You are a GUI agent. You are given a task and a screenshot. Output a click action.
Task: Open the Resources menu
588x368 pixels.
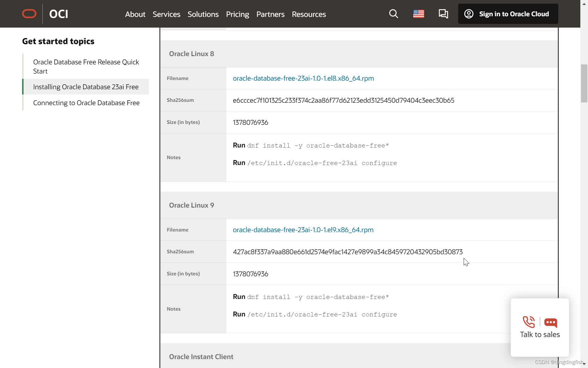click(x=309, y=14)
